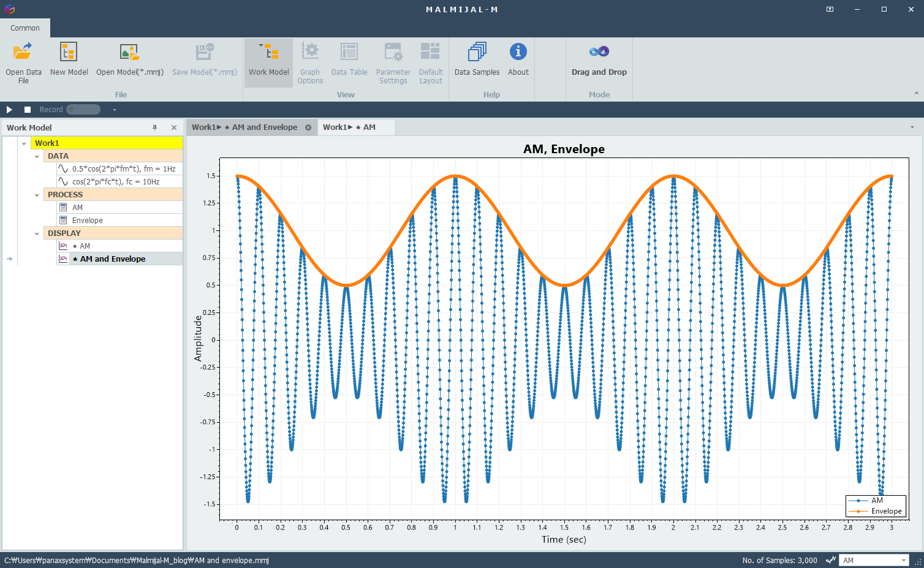Open Data Samples help
This screenshot has height=568, width=924.
477,59
